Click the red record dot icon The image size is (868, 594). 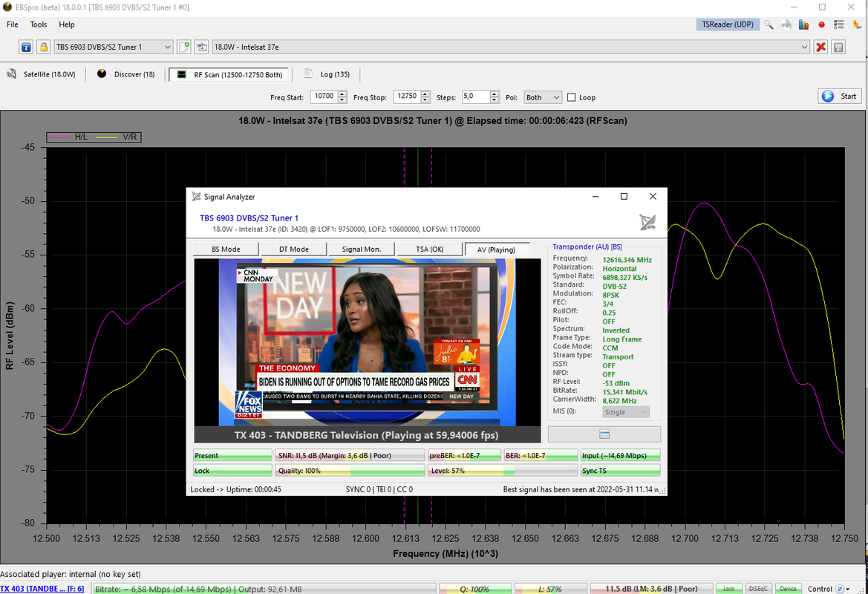821,25
